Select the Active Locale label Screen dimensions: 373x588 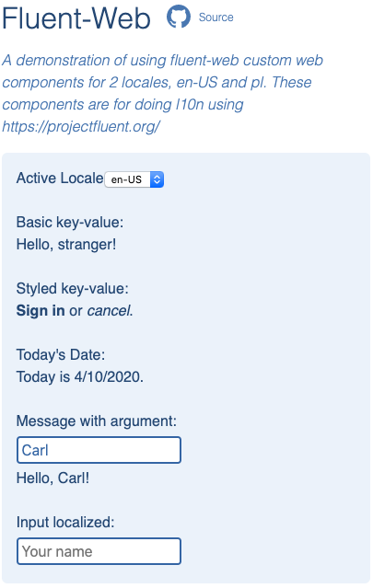point(60,179)
